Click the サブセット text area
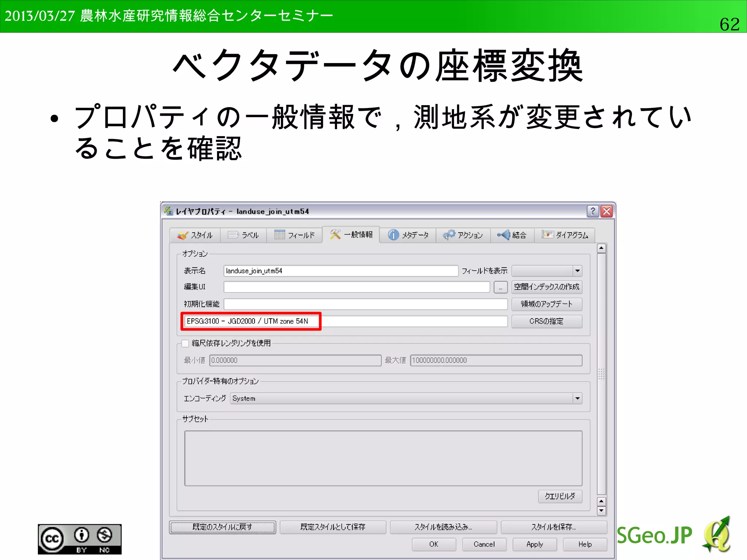This screenshot has height=560, width=747. [383, 458]
